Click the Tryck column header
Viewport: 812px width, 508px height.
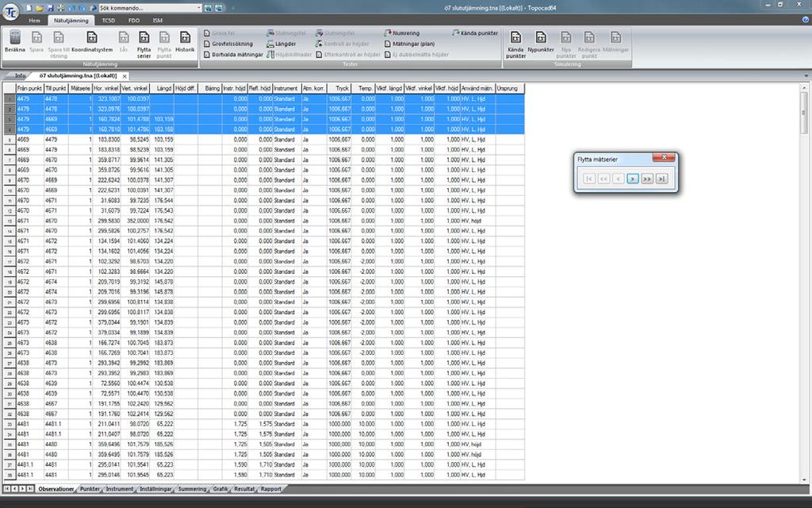coord(339,89)
